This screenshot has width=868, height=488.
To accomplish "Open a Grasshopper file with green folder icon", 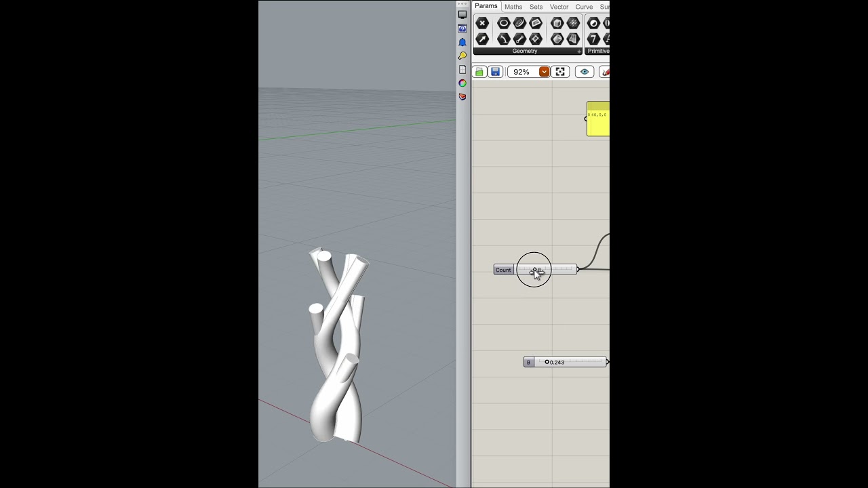I will (479, 72).
